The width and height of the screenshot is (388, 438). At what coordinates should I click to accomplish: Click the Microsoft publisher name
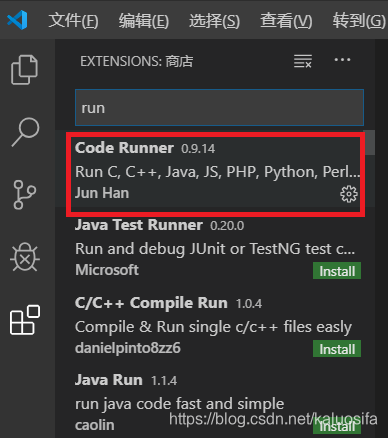coord(107,270)
